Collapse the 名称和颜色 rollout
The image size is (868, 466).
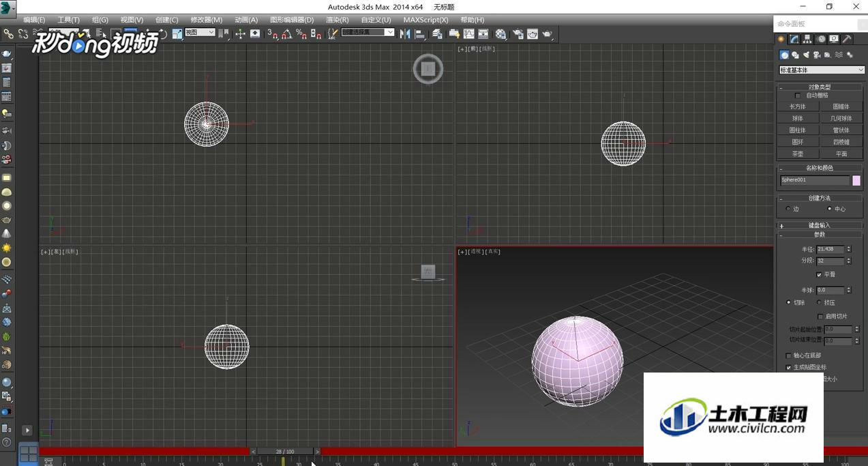(x=820, y=168)
